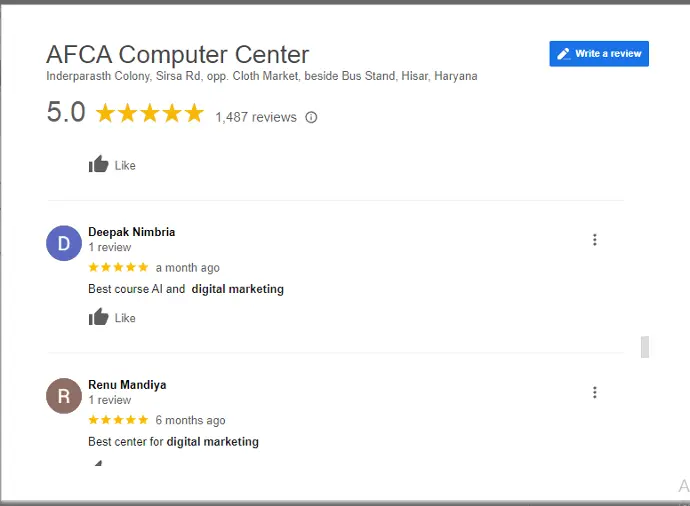Image resolution: width=690 pixels, height=506 pixels.
Task: Click the pencil icon on review button
Action: (563, 54)
